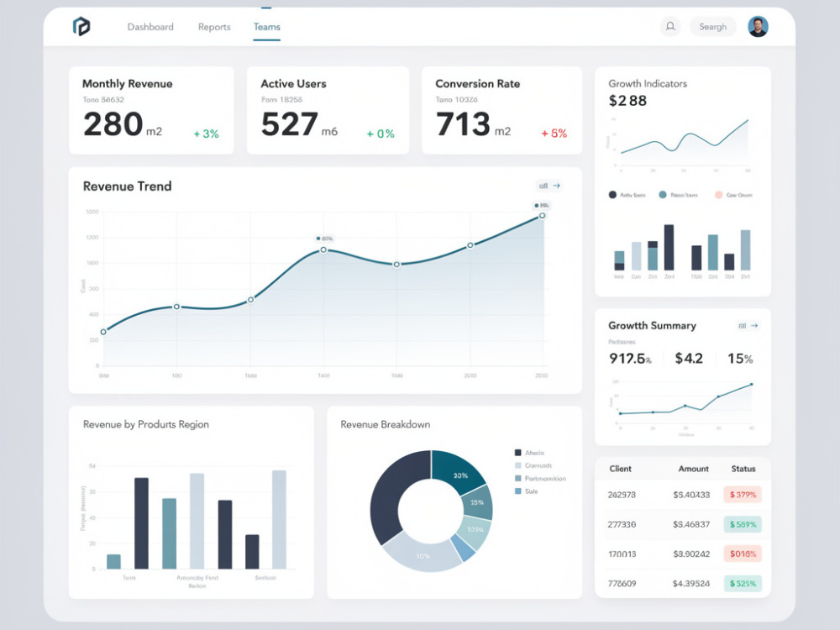Screen dimensions: 840x630
Task: Click the company logo icon in the navbar
Action: pos(83,26)
